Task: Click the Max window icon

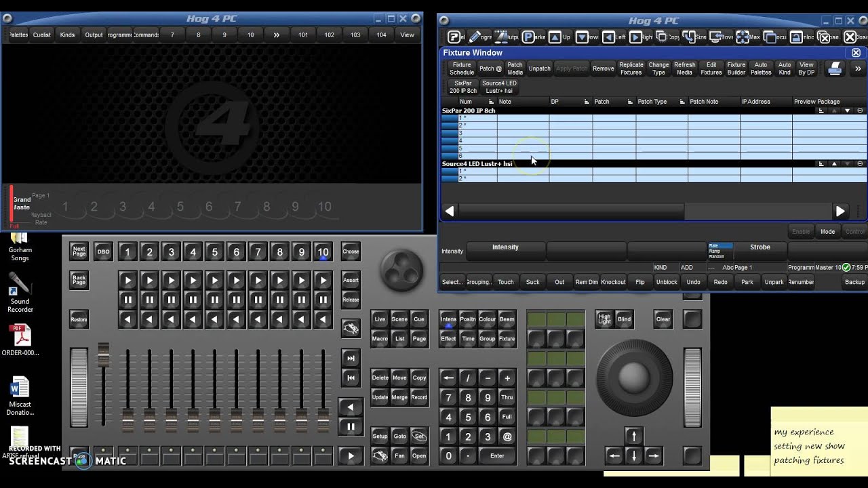Action: pos(743,37)
